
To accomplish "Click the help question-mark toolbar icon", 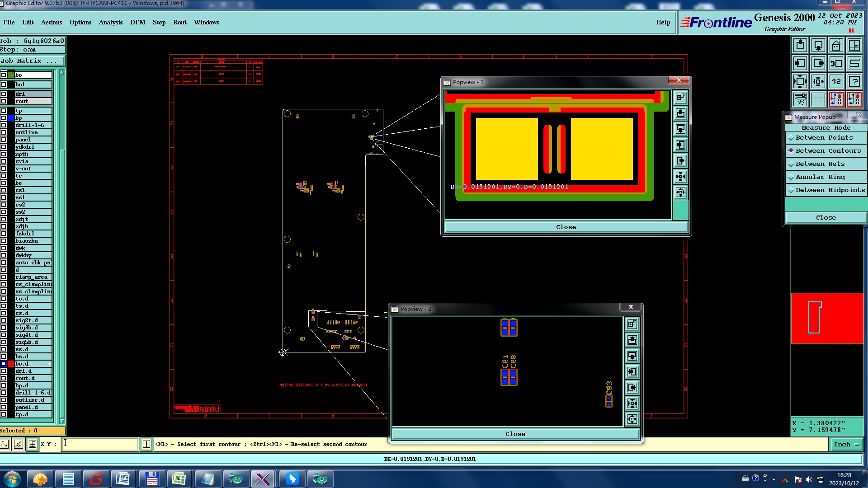I will [854, 82].
